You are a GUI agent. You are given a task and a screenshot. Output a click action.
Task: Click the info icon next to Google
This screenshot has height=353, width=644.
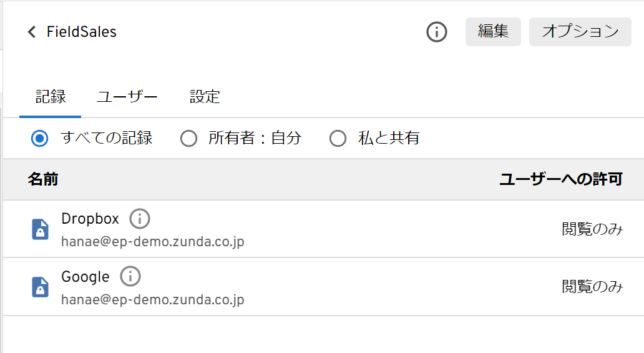(130, 276)
